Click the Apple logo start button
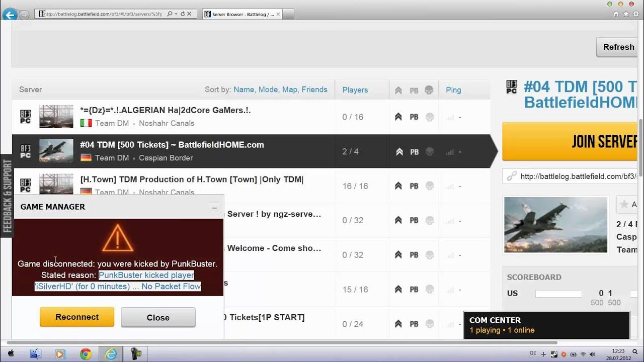 pos(11,353)
